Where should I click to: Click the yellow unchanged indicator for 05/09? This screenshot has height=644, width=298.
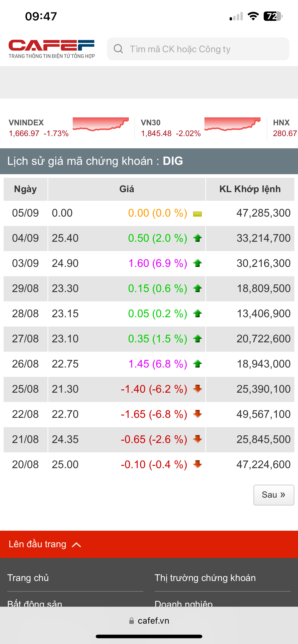click(197, 214)
